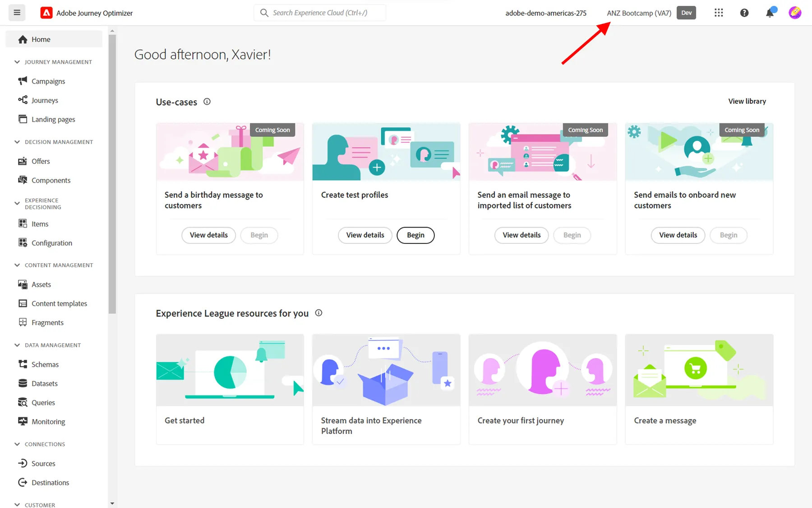Click the sidebar scroll-down arrow
Image resolution: width=812 pixels, height=508 pixels.
[x=112, y=503]
